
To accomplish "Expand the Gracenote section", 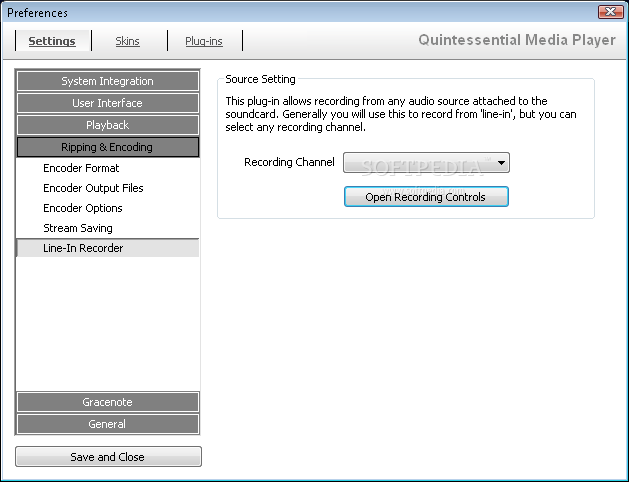I will tap(108, 402).
